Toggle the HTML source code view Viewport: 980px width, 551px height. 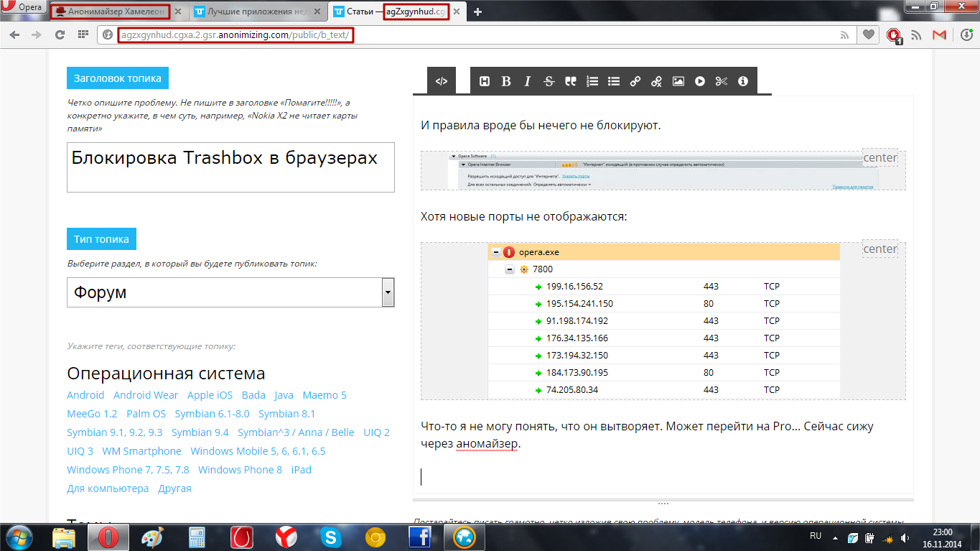coord(442,81)
